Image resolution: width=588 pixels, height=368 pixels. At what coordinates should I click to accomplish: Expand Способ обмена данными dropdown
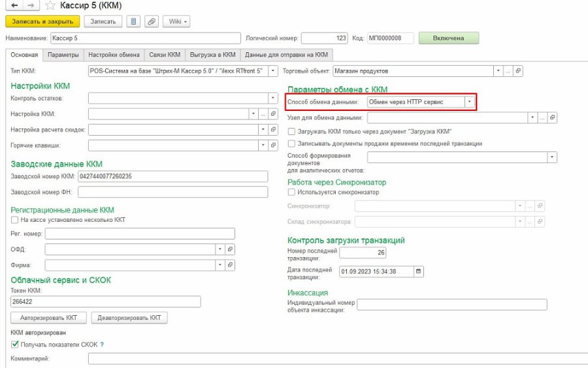(x=469, y=102)
